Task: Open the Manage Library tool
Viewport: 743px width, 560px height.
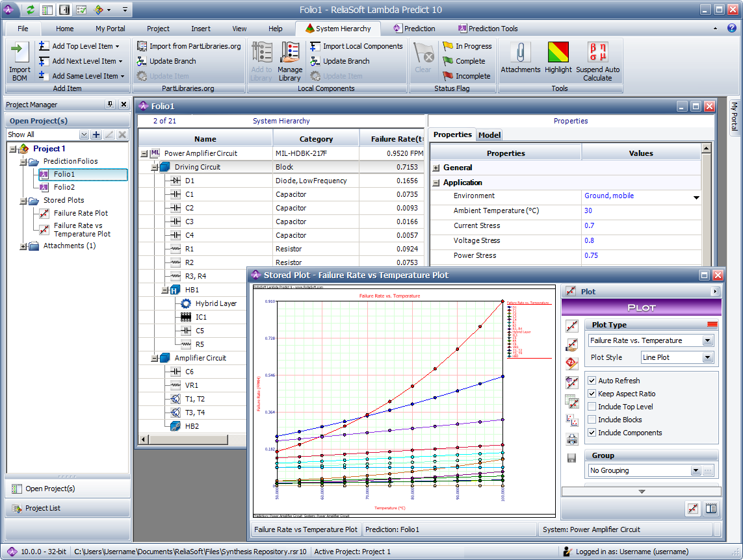Action: [290, 55]
